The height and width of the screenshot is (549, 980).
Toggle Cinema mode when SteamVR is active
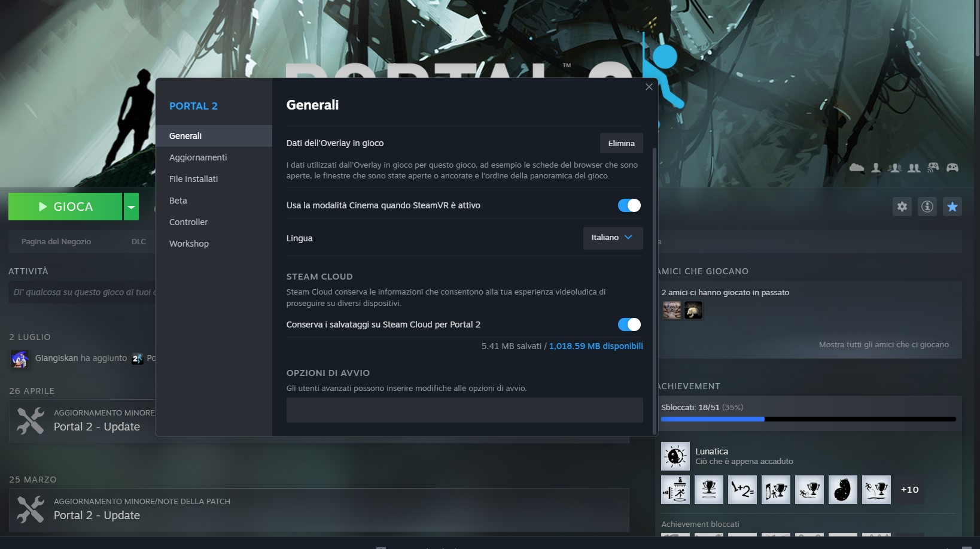[629, 205]
